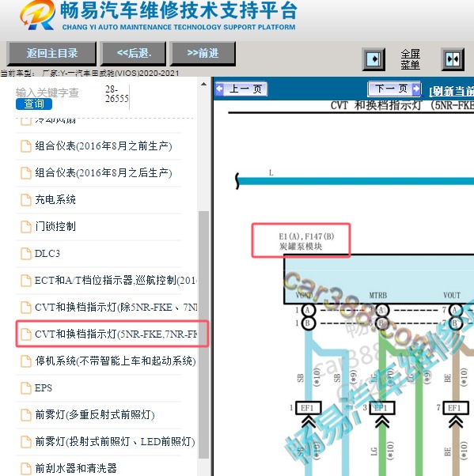Go to previous page with 上一页
The image size is (474, 476).
(241, 89)
